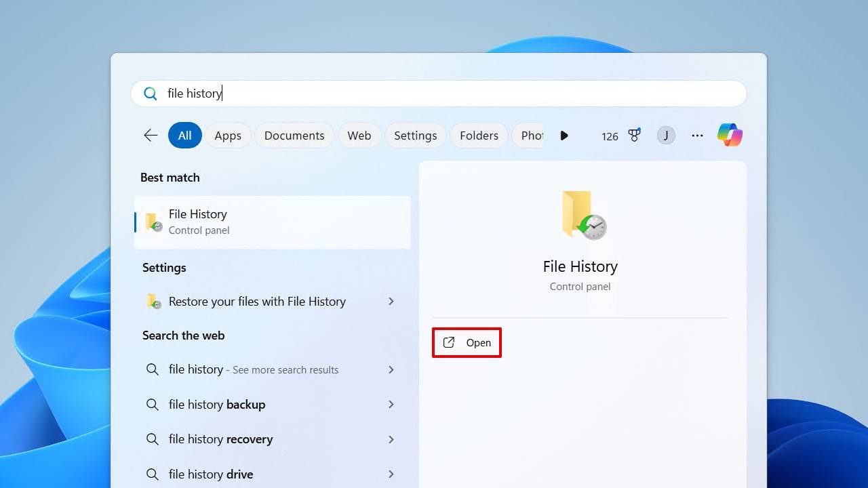Viewport: 868px width, 488px height.
Task: Open File History via the Open button
Action: click(467, 342)
